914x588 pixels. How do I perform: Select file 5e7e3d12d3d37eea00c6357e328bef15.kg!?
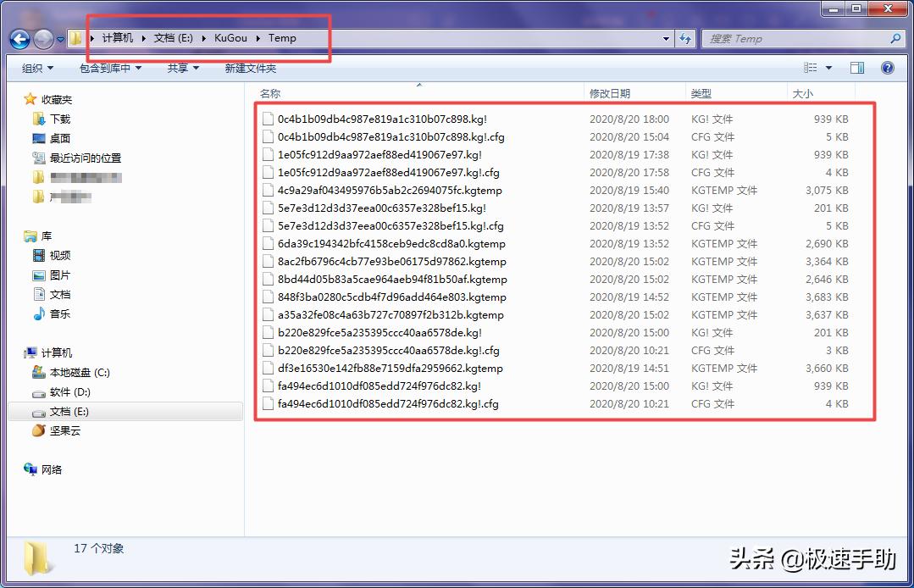382,208
